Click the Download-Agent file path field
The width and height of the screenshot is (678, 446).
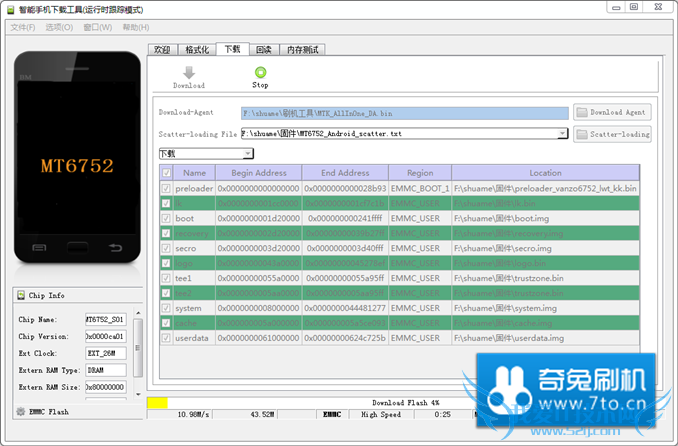click(x=404, y=113)
